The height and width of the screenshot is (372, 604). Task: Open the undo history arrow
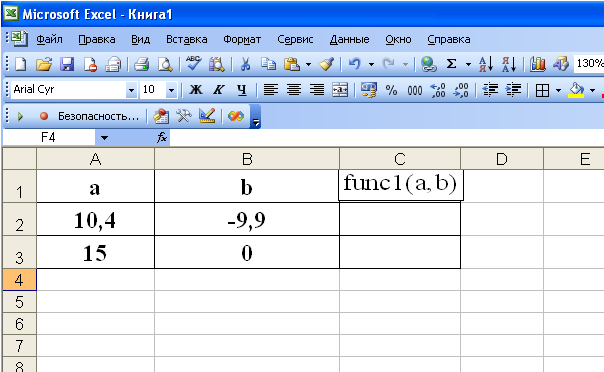371,64
